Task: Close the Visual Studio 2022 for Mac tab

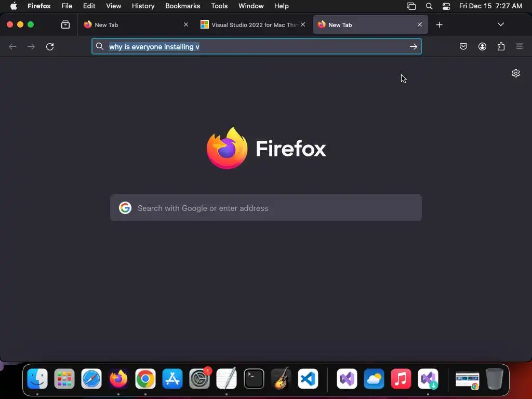Action: (x=303, y=24)
